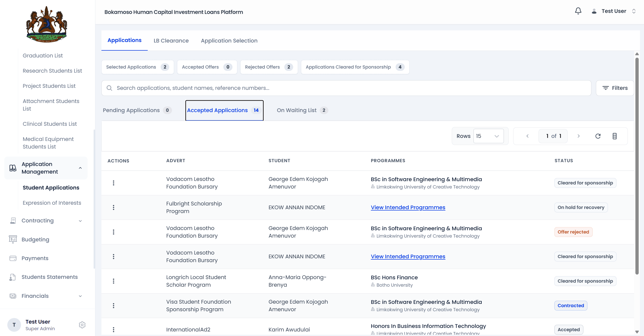Open Project Students List

point(49,86)
